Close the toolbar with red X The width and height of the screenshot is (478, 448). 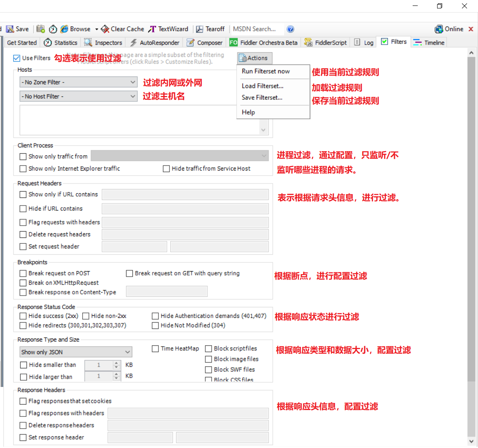coord(471,29)
